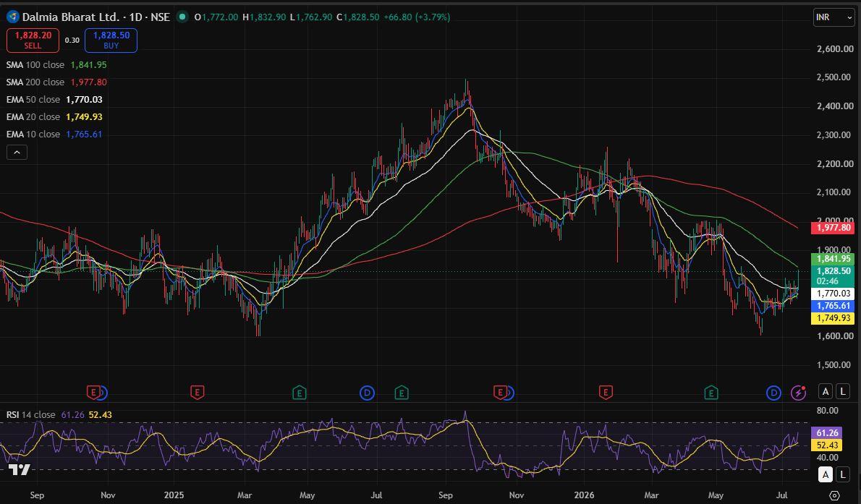
Task: Open chart settings gear icon on time axis
Action: 834,495
